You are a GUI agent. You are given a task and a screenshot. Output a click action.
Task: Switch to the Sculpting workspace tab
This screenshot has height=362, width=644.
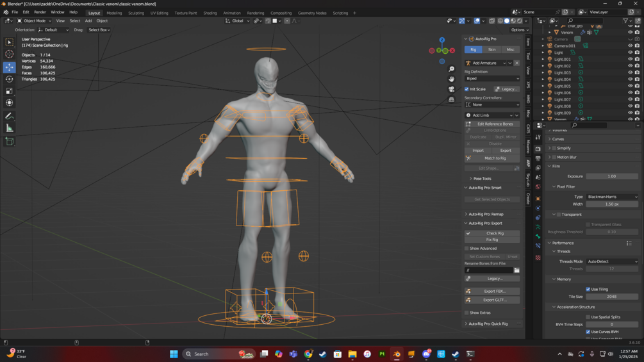coord(136,13)
